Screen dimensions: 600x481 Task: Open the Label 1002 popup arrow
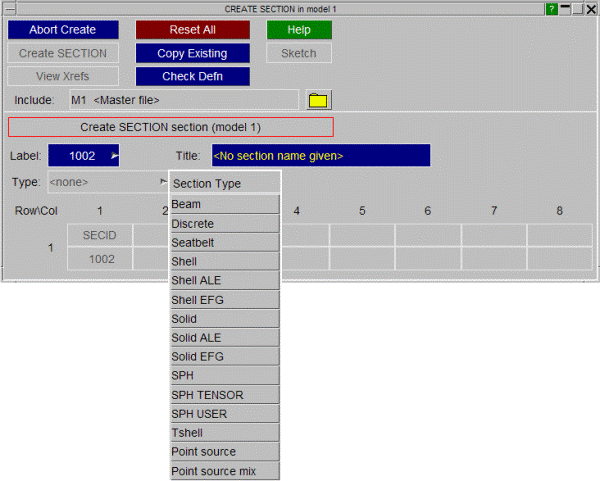114,156
